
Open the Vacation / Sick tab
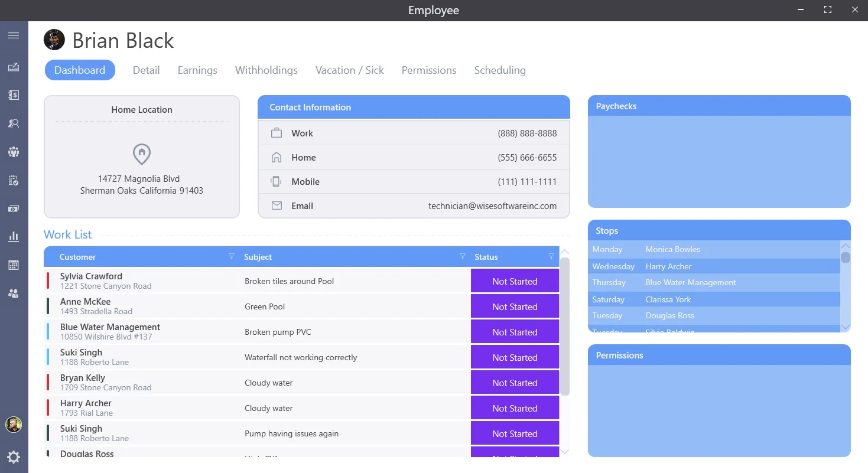click(x=349, y=70)
